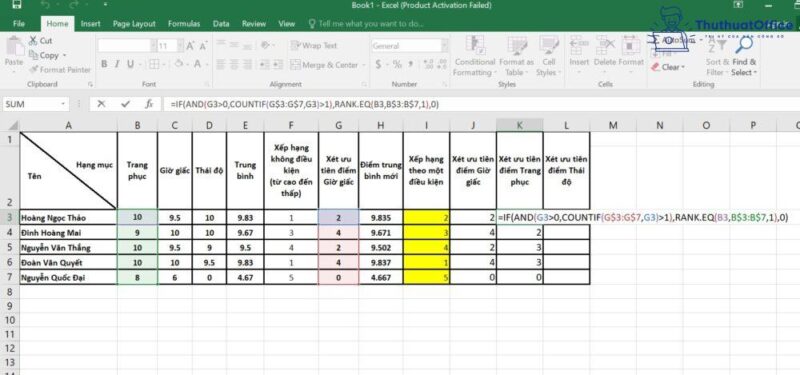Click Increase Font Size icon
Screen dimensions: 800x375
pos(190,46)
